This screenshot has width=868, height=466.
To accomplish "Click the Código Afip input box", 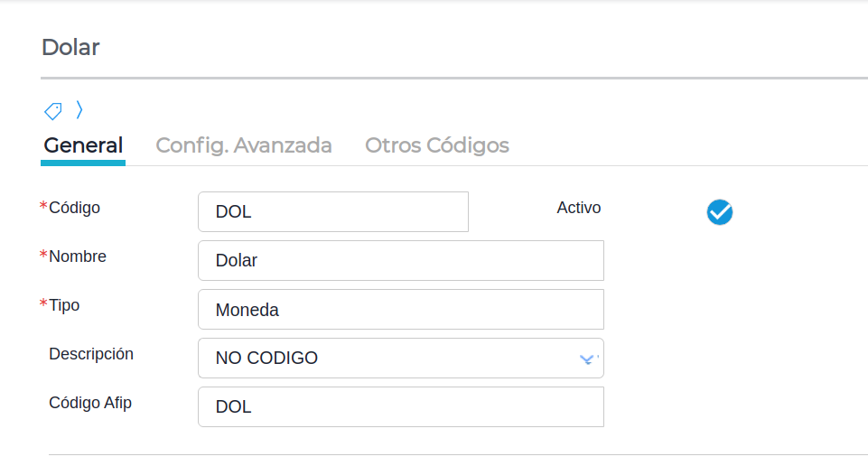I will point(400,407).
